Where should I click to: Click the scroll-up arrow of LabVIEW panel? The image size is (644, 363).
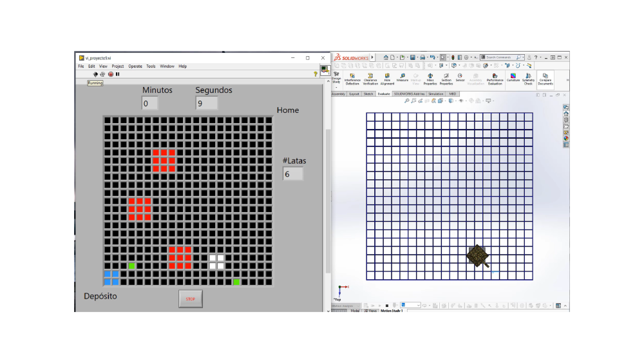[x=328, y=81]
